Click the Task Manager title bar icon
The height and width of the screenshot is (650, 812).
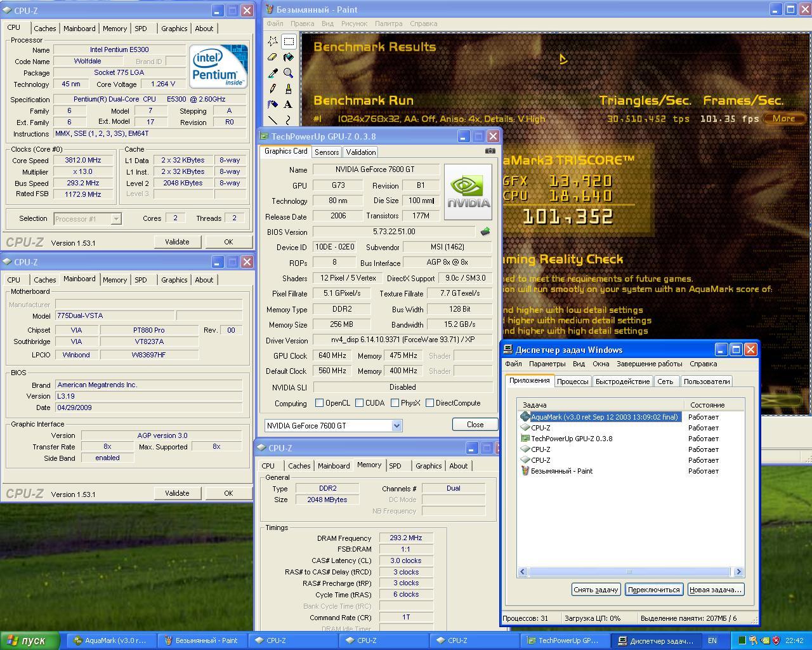pos(508,350)
